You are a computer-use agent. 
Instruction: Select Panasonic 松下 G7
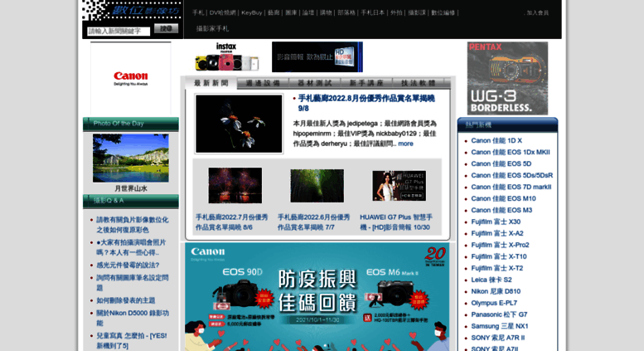pos(499,314)
